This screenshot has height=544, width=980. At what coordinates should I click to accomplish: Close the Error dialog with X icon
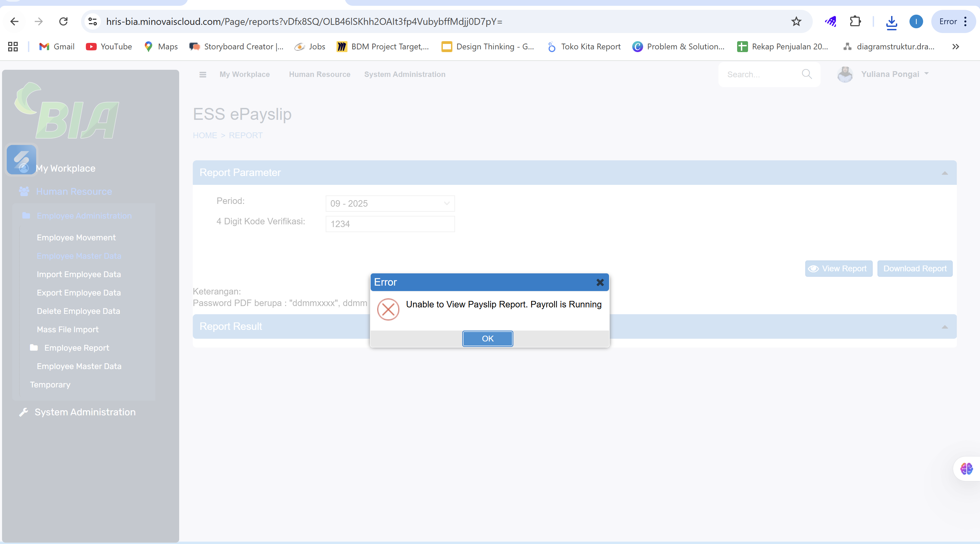click(x=600, y=283)
